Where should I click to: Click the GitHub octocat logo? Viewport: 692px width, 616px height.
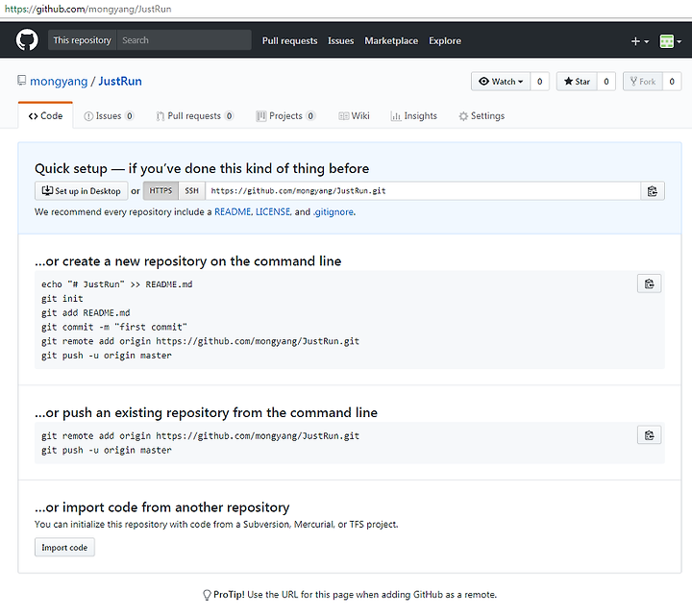27,40
